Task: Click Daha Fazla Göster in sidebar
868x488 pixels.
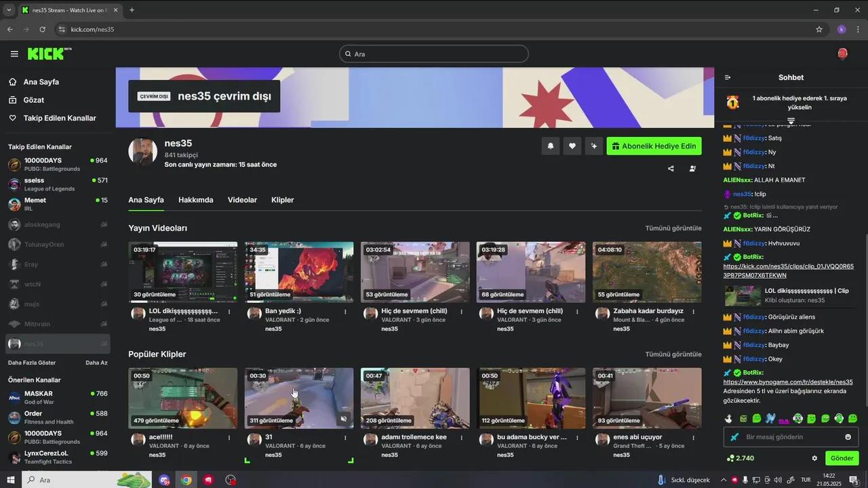Action: coord(32,363)
